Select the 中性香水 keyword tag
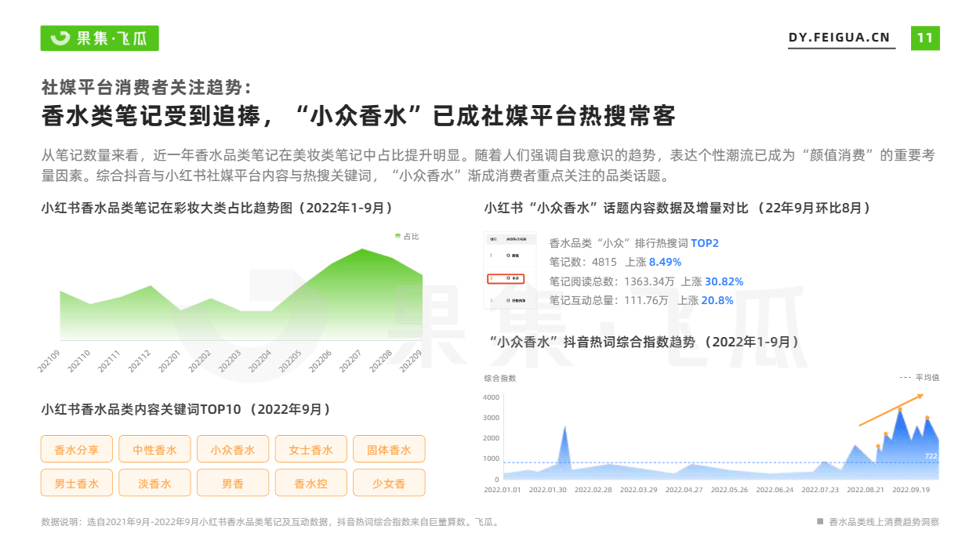 154,450
